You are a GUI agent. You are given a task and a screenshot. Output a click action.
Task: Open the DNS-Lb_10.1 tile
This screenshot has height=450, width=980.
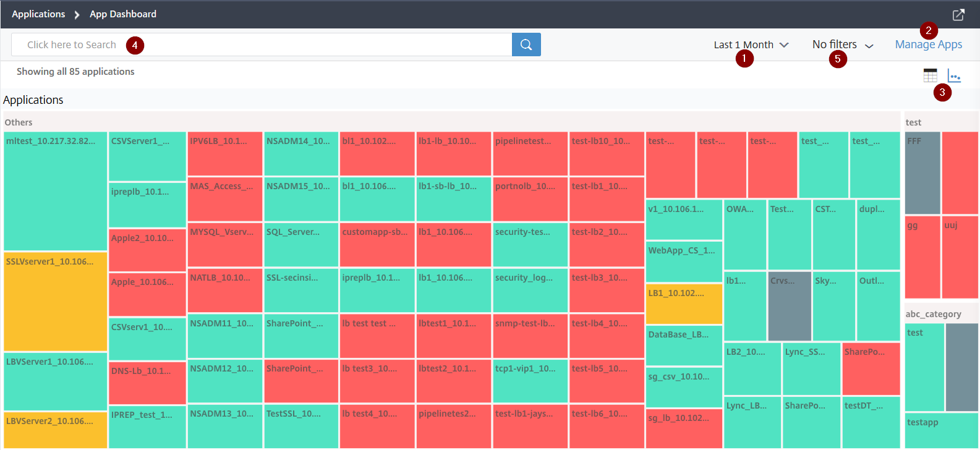[147, 383]
